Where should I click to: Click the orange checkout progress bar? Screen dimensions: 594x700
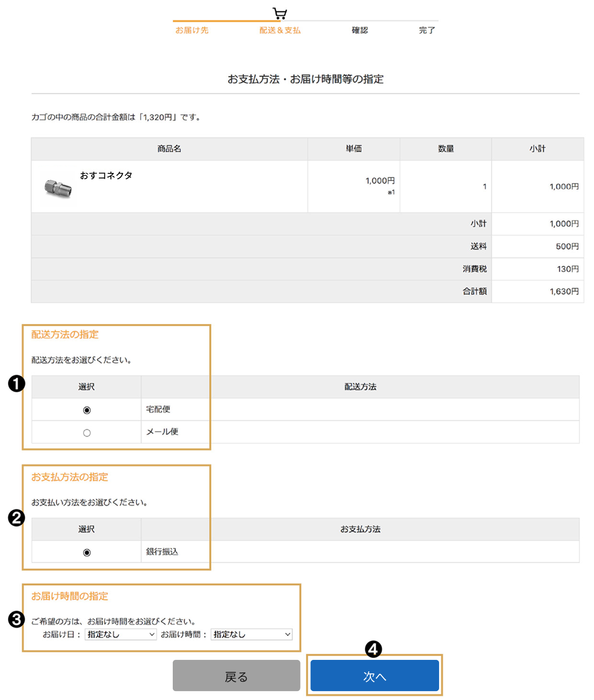click(x=226, y=21)
